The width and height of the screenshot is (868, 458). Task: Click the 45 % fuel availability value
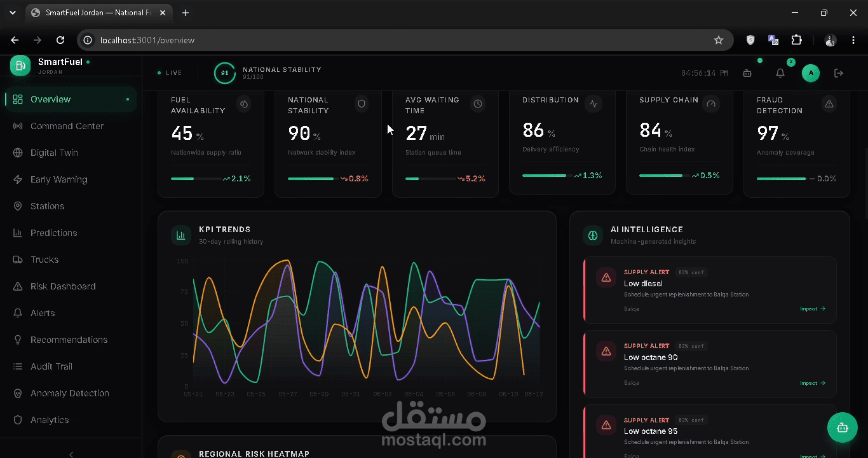tap(187, 134)
